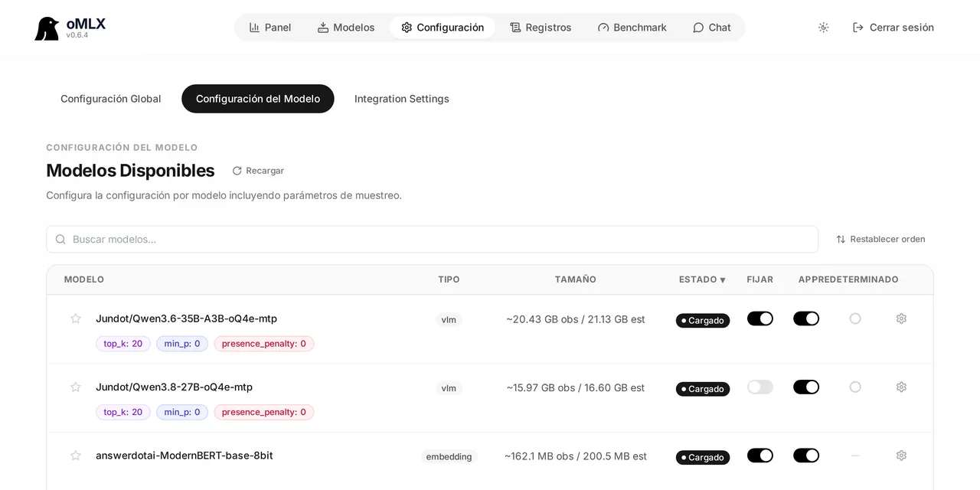Open settings gear for Qwen3.8-27B model
The width and height of the screenshot is (980, 490).
click(x=901, y=387)
